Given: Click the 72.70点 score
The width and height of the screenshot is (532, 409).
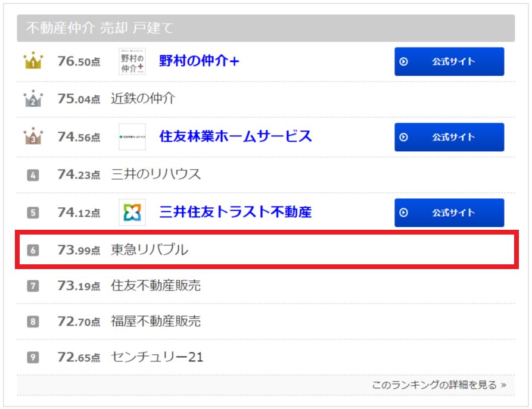Looking at the screenshot, I should point(79,321).
